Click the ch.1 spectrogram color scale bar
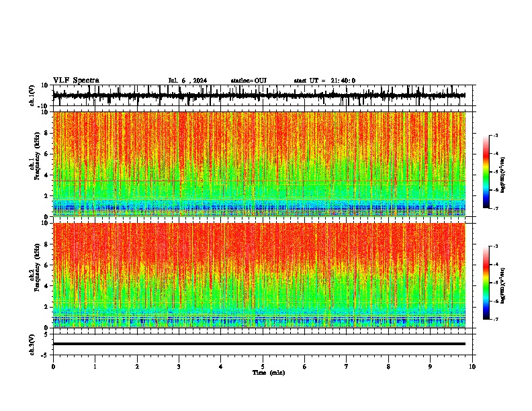Screen dimensions: 532x411 click(486, 172)
